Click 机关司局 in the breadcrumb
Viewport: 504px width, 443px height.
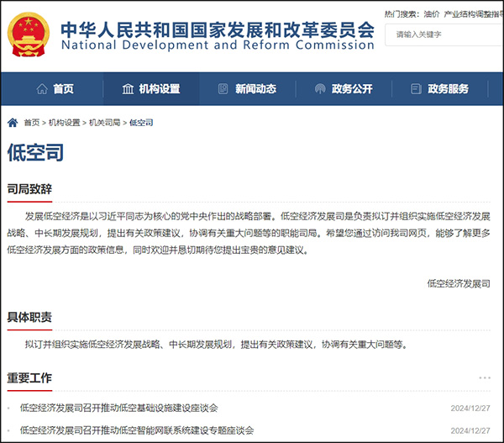104,123
